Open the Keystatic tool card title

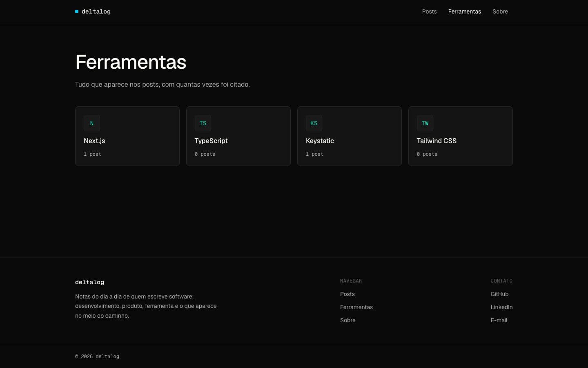pyautogui.click(x=320, y=141)
